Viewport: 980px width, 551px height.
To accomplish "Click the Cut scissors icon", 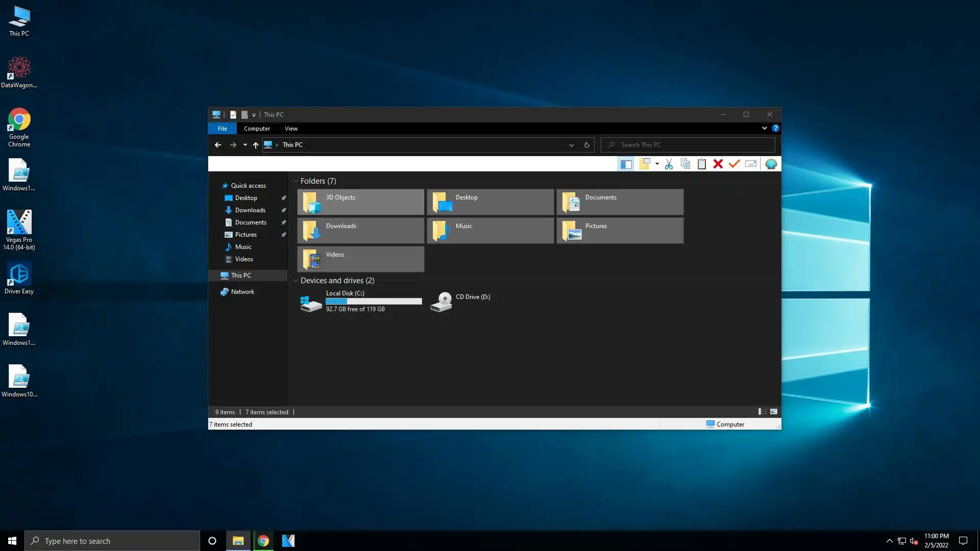I will (669, 164).
